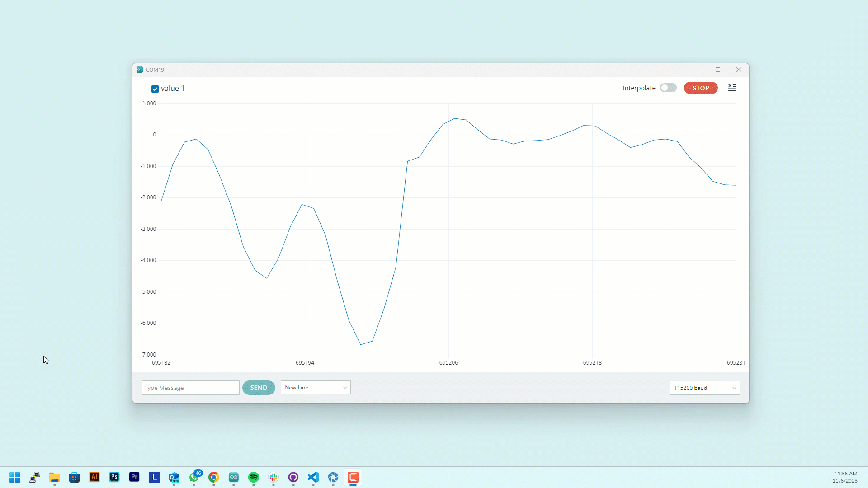The image size is (868, 488).
Task: Open Photoshop from the taskbar
Action: coord(114,478)
